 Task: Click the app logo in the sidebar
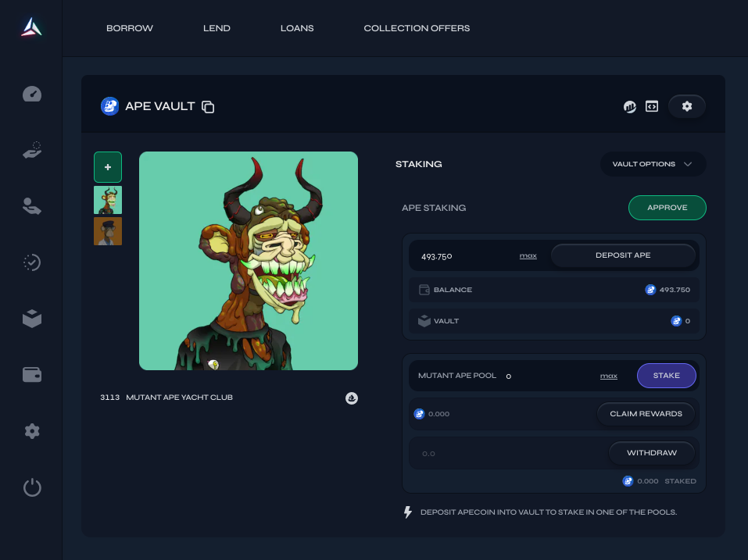31,27
